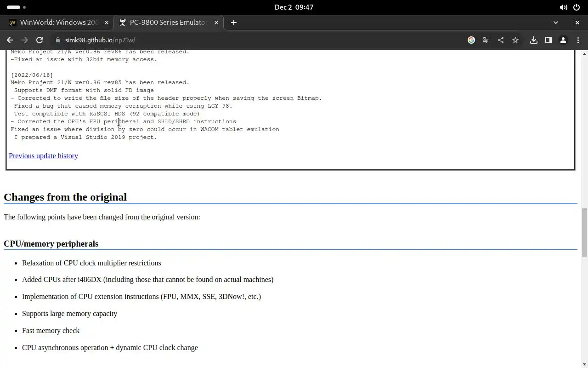Click the PC-9800 tab favicon
588x368 pixels.
(123, 23)
